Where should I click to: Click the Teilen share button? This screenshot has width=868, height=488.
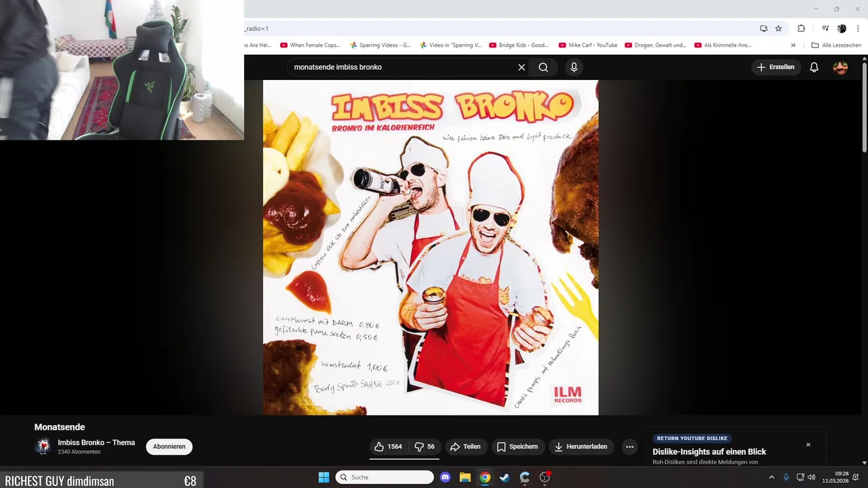(x=465, y=447)
